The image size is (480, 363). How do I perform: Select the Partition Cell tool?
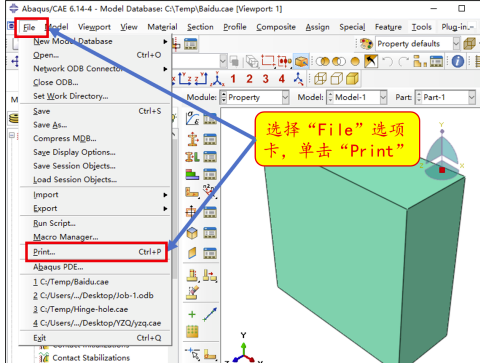pos(192,275)
